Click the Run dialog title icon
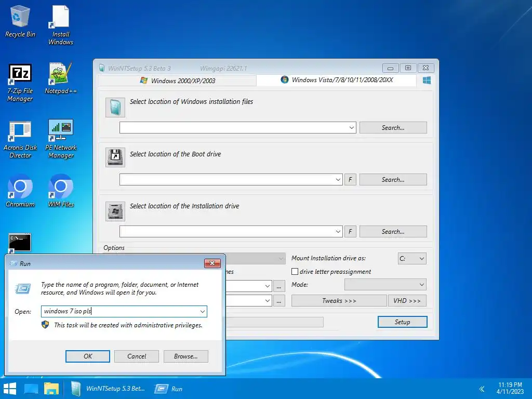532x399 pixels. click(x=14, y=263)
